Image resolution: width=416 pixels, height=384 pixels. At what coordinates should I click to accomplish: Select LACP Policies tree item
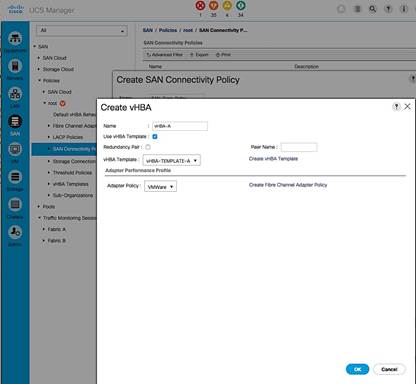[68, 137]
